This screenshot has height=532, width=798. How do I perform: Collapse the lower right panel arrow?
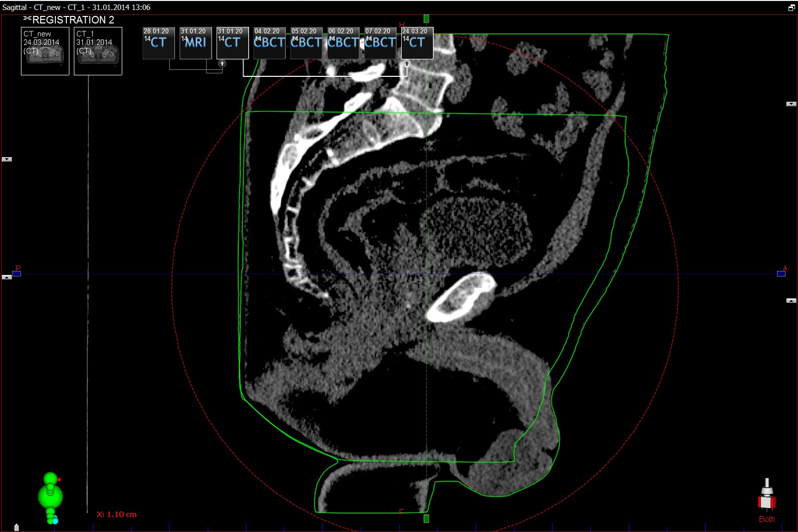tap(791, 300)
